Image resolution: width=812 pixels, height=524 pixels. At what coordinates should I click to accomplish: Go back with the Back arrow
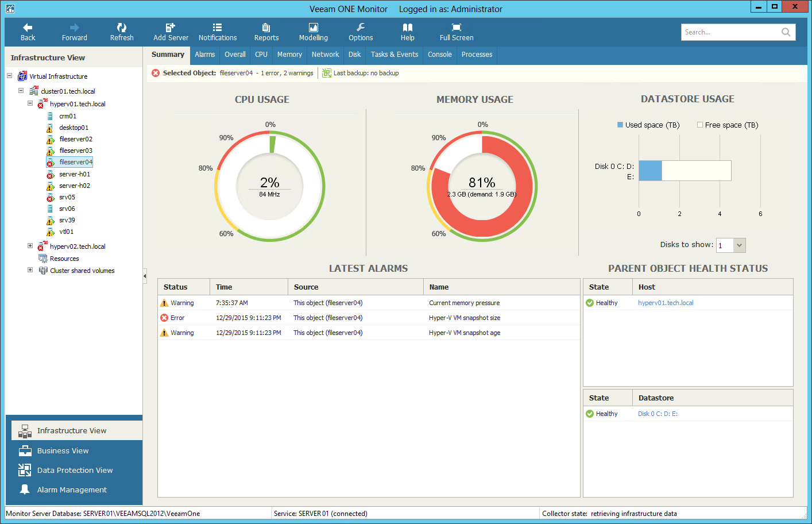click(x=28, y=32)
